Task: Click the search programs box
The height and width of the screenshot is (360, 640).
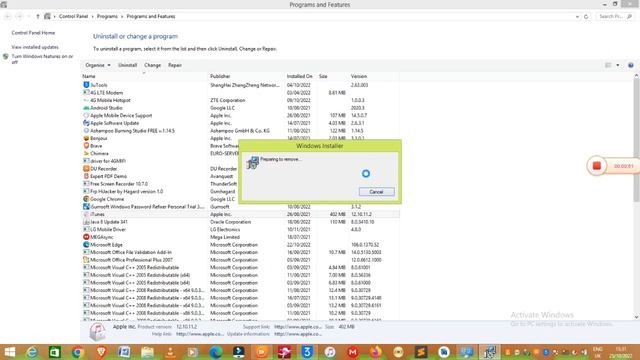Action: click(614, 16)
